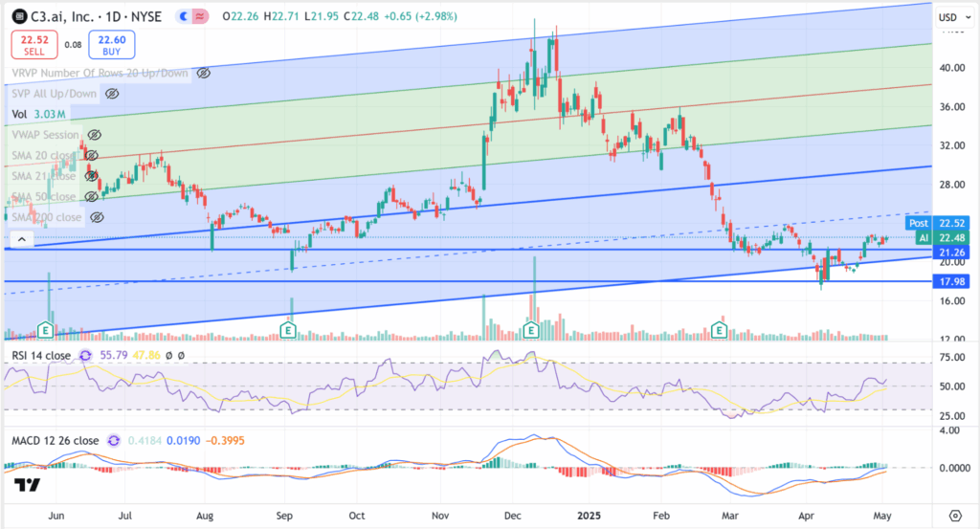Click the SMA 200 close label
The image size is (980, 529).
[47, 217]
